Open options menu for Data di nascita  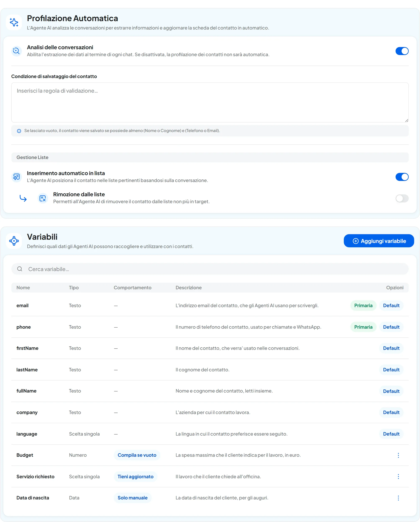pyautogui.click(x=398, y=498)
